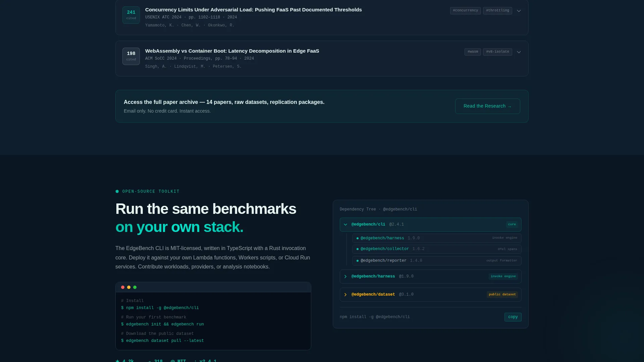
Task: Click the invoke engine badge on top-level harness row
Action: point(503,277)
